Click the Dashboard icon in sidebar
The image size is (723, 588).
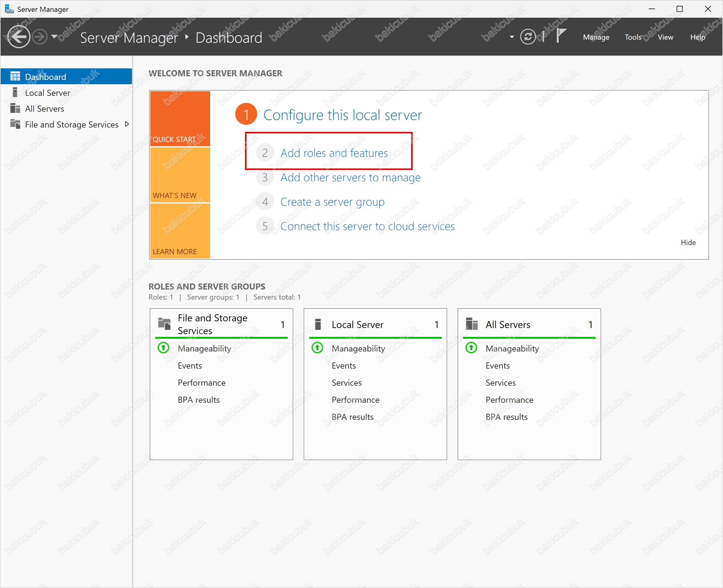tap(15, 77)
